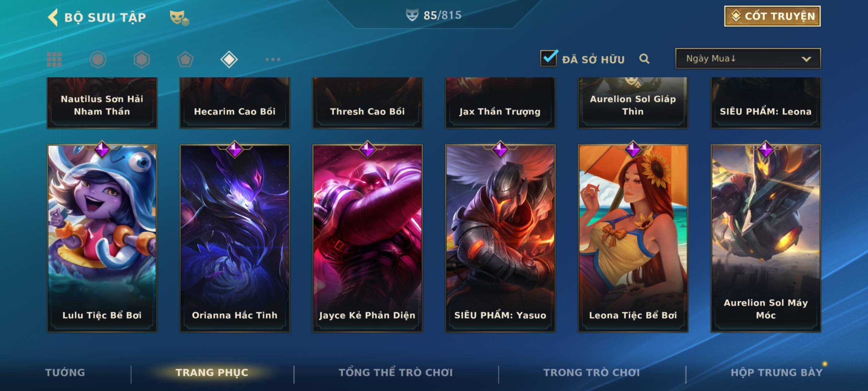Open the Lulu Tiệc Bể Bơi skin
This screenshot has height=391, width=868.
(x=102, y=238)
